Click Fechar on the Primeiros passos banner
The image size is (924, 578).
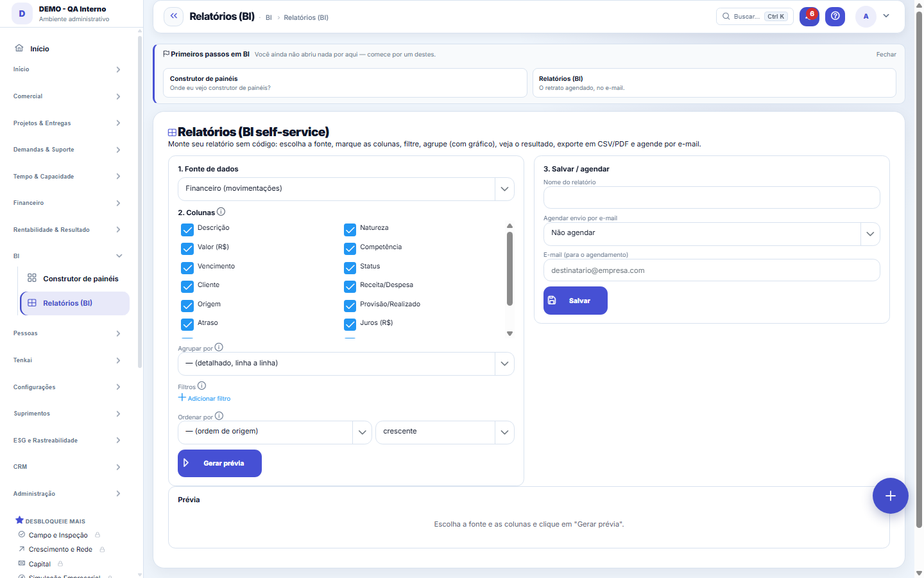886,55
